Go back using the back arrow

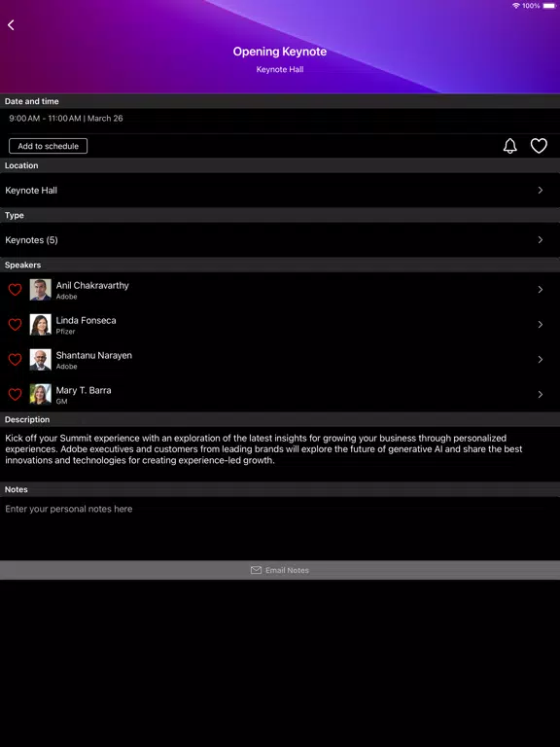pyautogui.click(x=11, y=24)
